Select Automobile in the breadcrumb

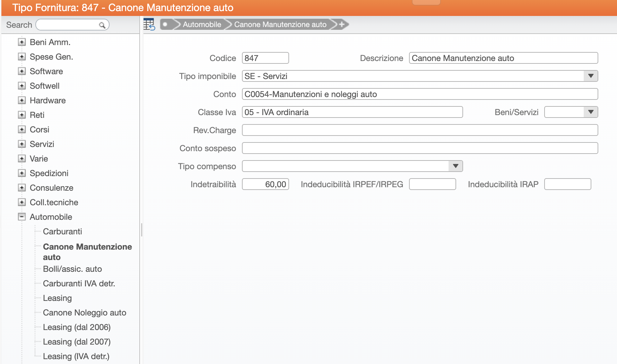click(x=202, y=24)
